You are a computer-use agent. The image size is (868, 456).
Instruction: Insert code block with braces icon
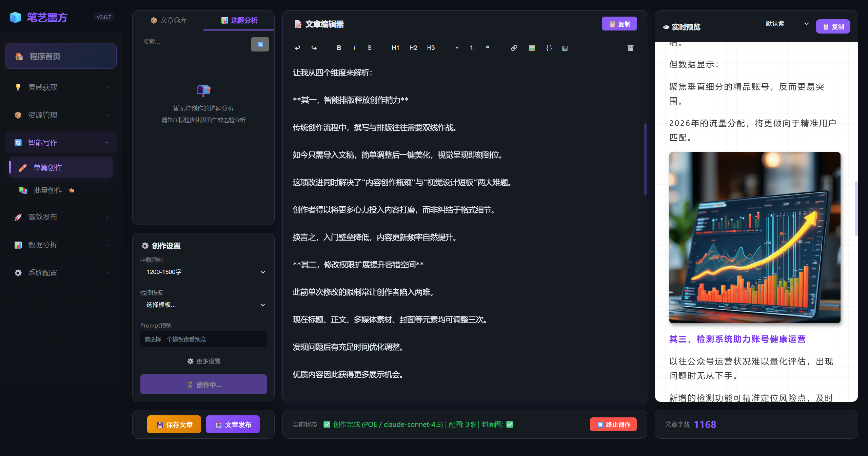pyautogui.click(x=549, y=48)
